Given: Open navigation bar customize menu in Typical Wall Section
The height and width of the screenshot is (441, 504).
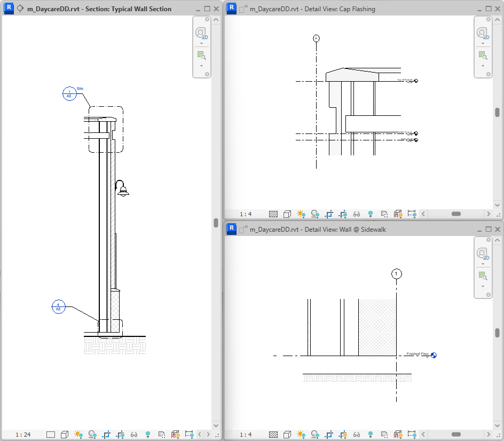Looking at the screenshot, I should (207, 74).
